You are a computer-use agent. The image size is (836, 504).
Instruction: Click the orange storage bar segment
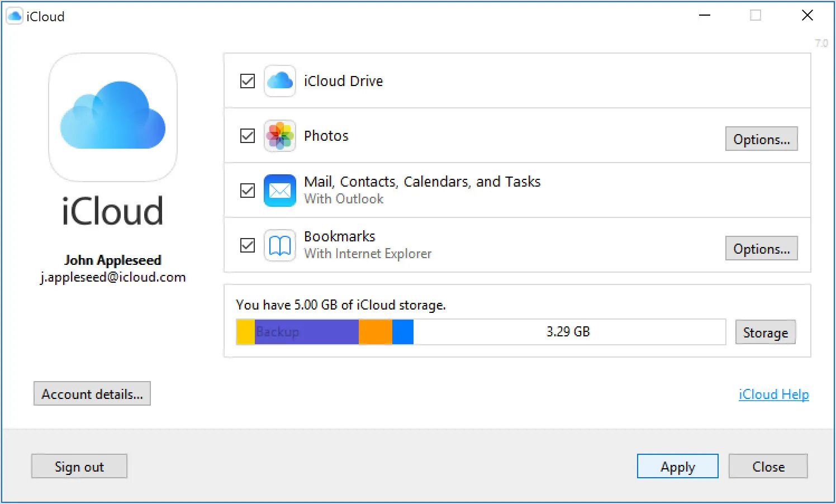376,332
